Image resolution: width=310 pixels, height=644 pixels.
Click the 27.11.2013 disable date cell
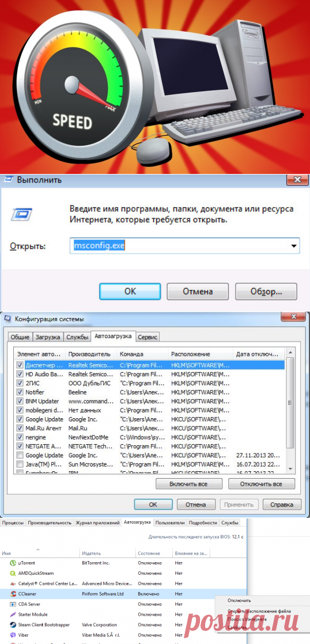point(258,455)
